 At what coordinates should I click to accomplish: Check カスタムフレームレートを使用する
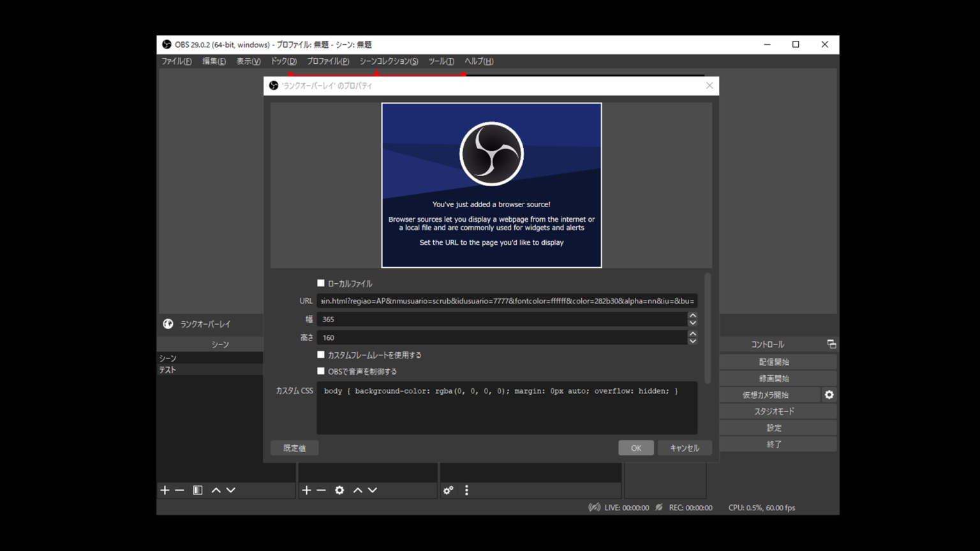coord(321,355)
